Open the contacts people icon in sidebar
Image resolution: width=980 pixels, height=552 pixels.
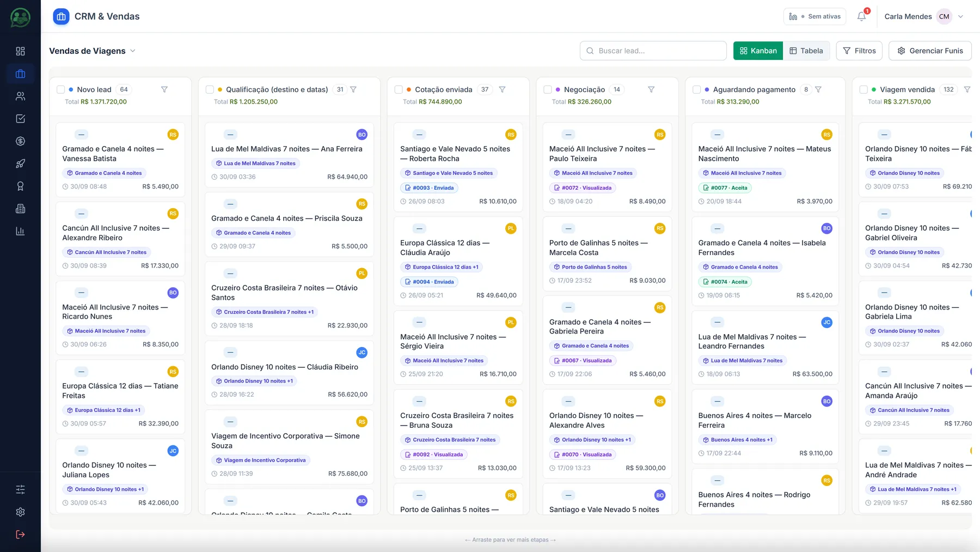pyautogui.click(x=20, y=96)
